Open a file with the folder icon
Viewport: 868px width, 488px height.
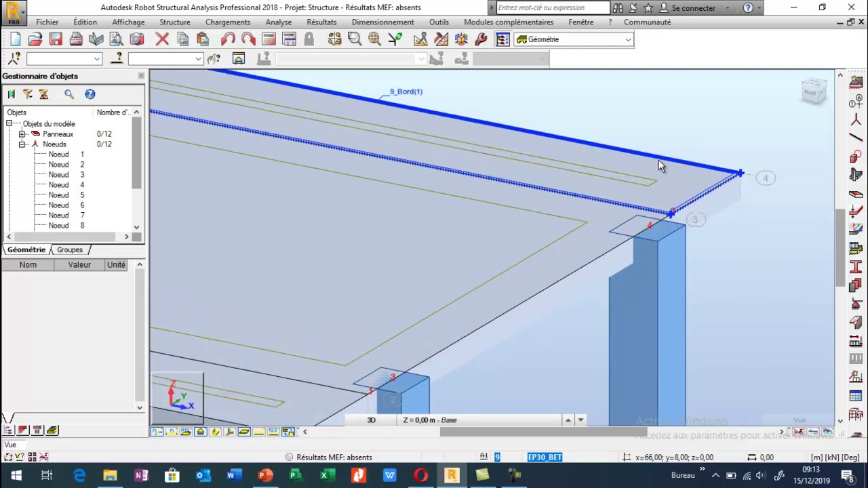35,39
